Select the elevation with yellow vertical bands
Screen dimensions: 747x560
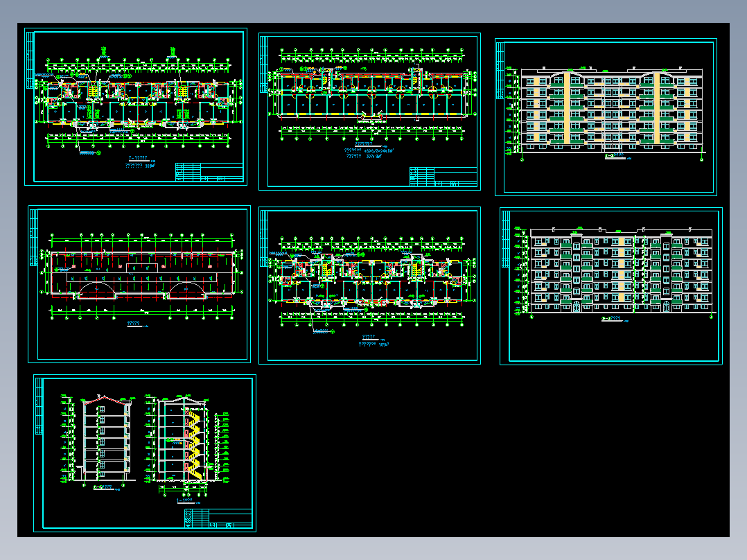click(606, 117)
